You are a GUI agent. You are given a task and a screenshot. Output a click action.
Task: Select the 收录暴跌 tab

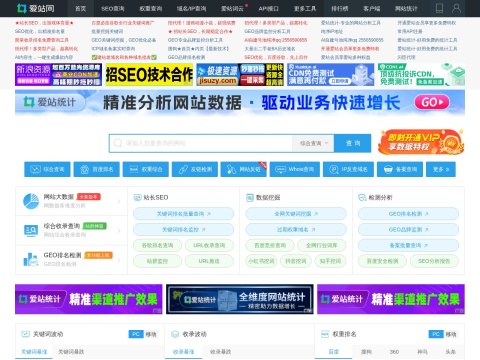coord(220,352)
